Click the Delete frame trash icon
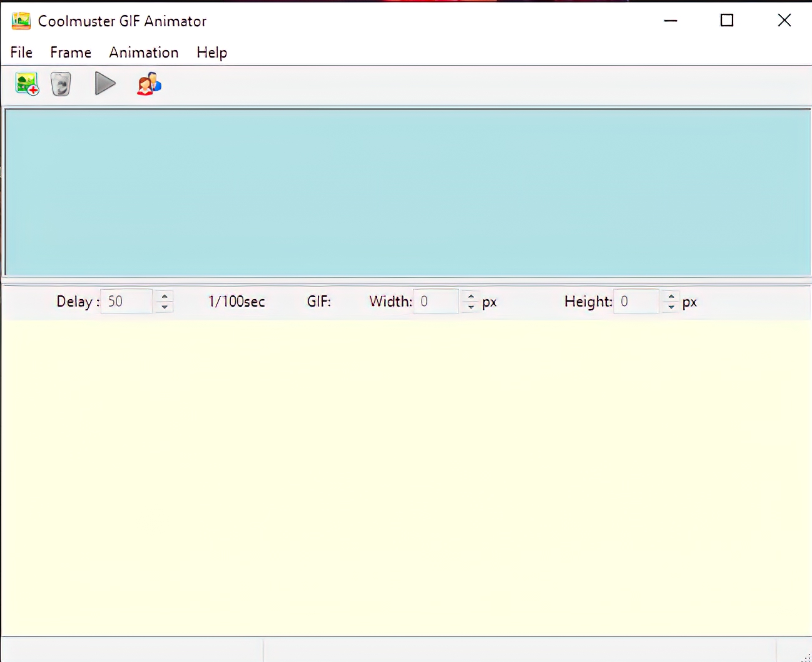The height and width of the screenshot is (662, 812). point(61,84)
